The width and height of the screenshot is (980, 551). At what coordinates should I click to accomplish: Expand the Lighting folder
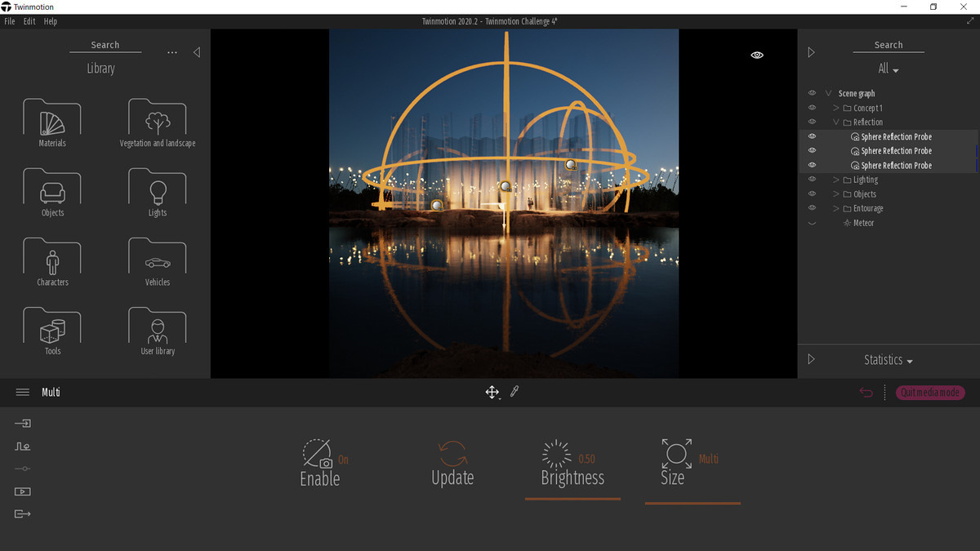[x=836, y=180]
